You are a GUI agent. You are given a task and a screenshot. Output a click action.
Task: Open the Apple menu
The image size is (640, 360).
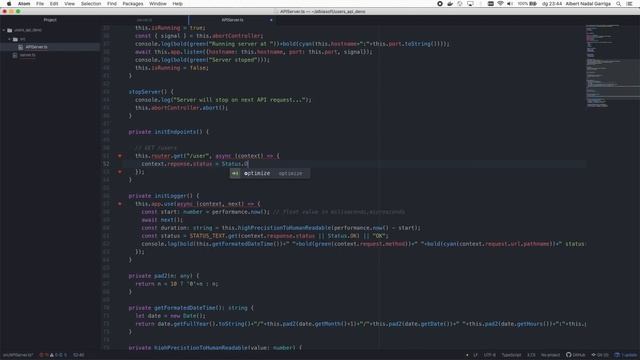click(9, 4)
